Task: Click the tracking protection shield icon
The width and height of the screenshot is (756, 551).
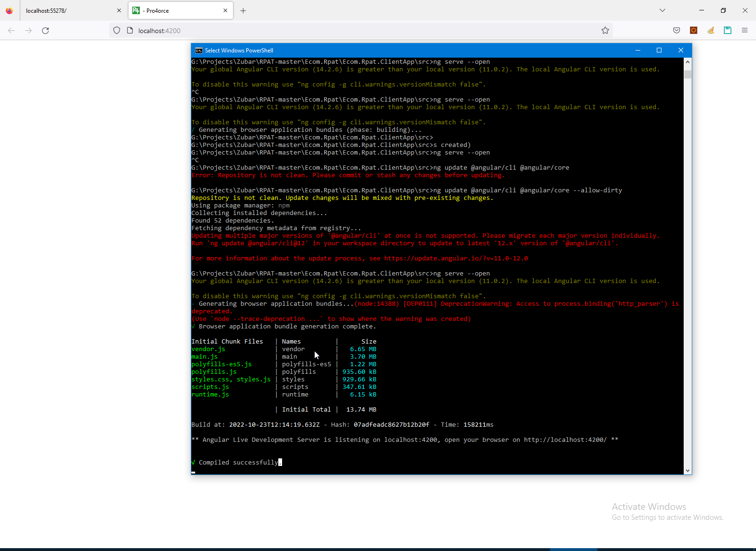Action: (117, 30)
